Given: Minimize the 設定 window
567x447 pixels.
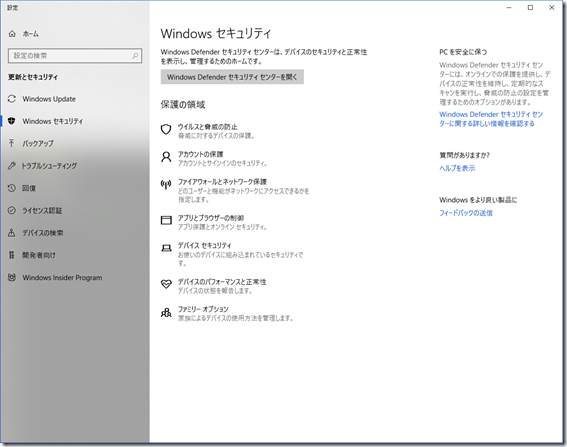Looking at the screenshot, I should pyautogui.click(x=509, y=8).
